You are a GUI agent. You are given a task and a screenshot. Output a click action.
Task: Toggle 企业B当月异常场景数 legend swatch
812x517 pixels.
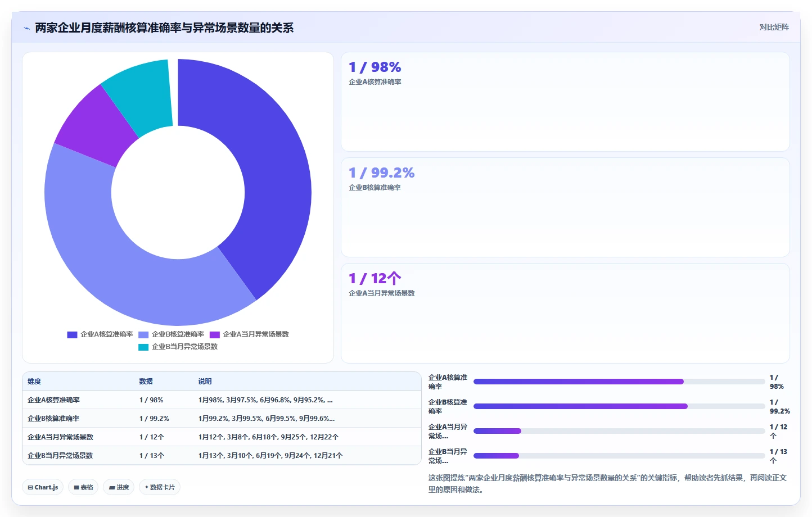pos(143,347)
